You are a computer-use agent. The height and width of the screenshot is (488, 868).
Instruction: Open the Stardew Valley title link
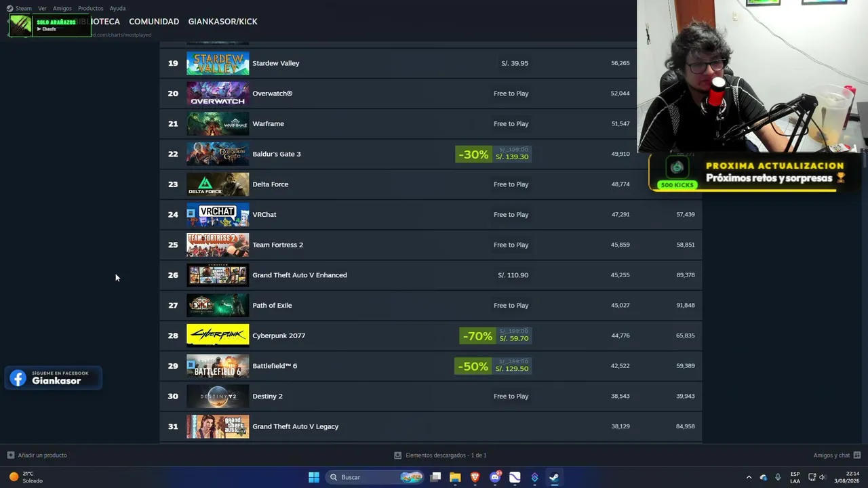click(x=275, y=63)
